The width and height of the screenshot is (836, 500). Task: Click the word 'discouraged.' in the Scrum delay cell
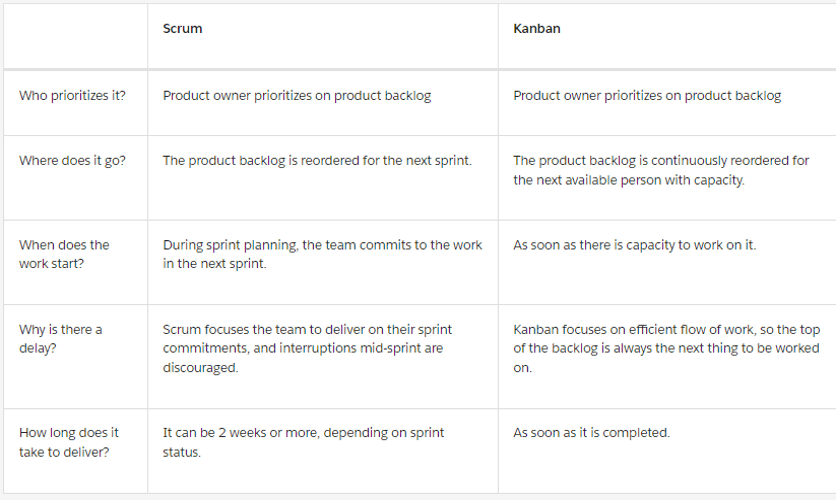[x=200, y=367]
